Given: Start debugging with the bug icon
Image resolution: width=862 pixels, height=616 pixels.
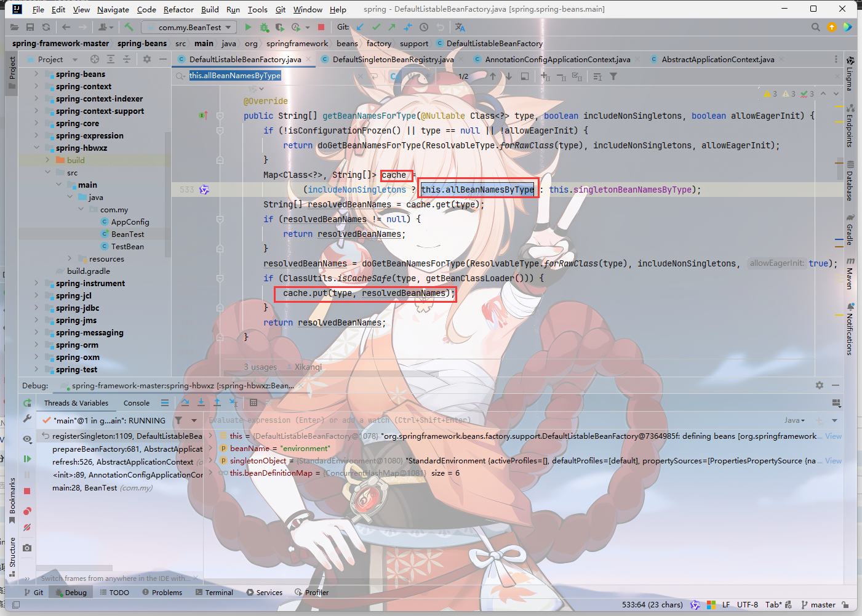Looking at the screenshot, I should (x=264, y=27).
